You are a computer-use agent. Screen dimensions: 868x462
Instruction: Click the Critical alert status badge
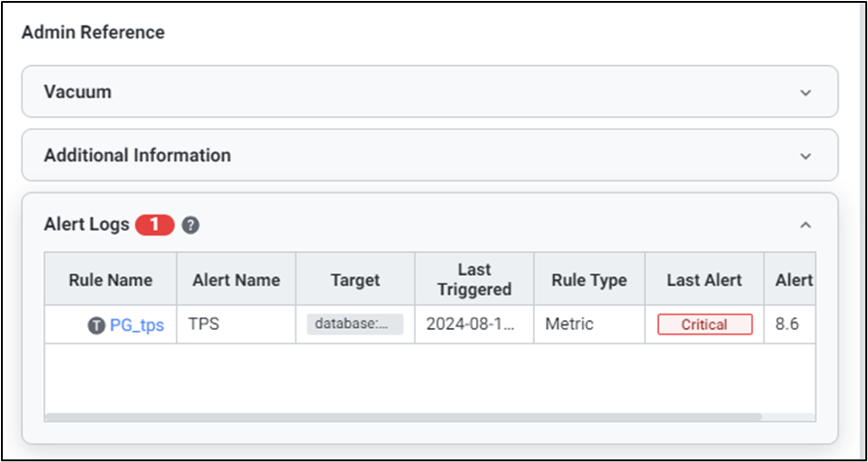pos(705,324)
